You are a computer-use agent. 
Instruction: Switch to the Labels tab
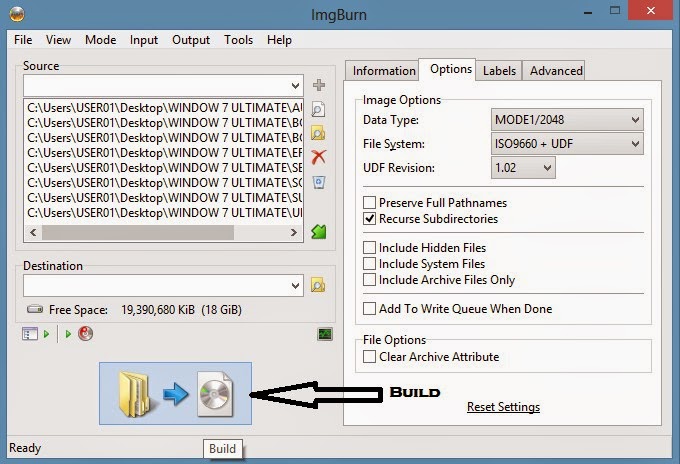pos(499,71)
